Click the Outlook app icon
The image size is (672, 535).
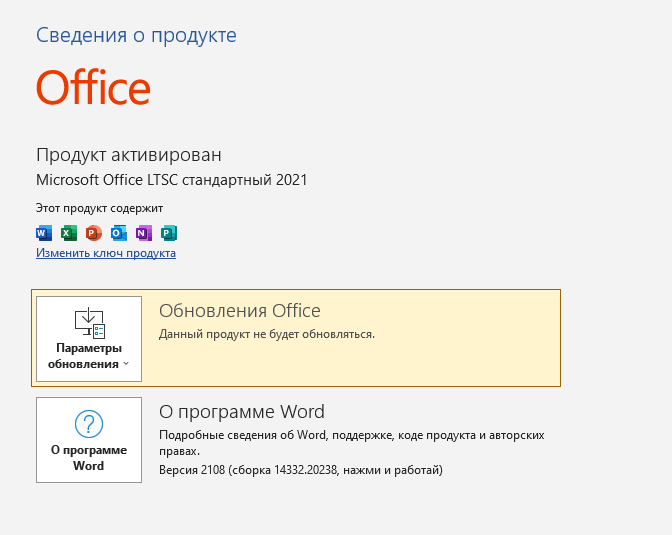pyautogui.click(x=119, y=233)
